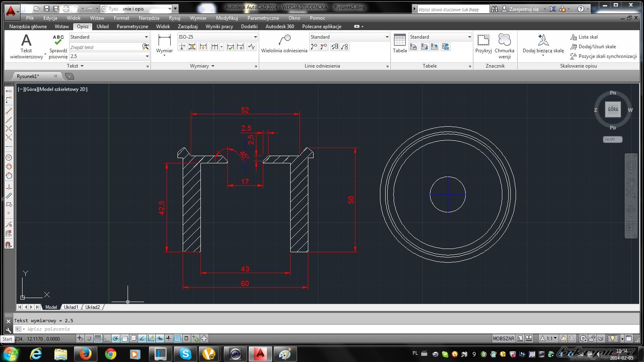The width and height of the screenshot is (644, 362).
Task: Open the Plik menu
Action: 30,18
